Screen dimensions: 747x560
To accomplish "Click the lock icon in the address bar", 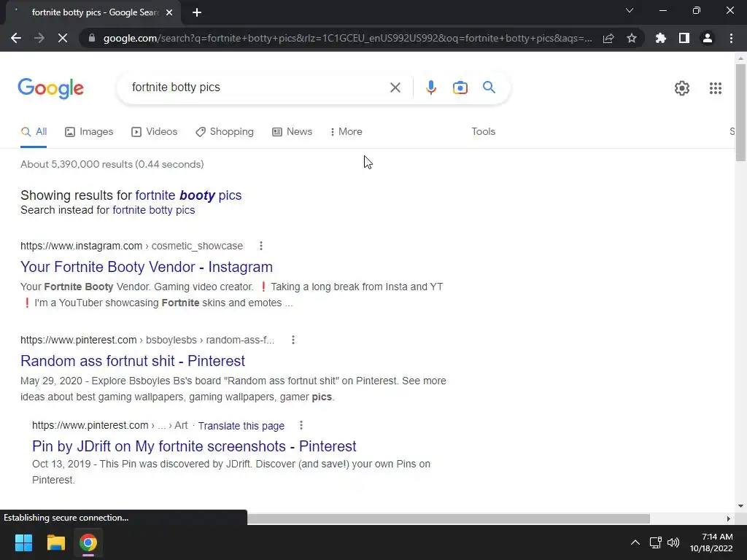I will (x=92, y=38).
